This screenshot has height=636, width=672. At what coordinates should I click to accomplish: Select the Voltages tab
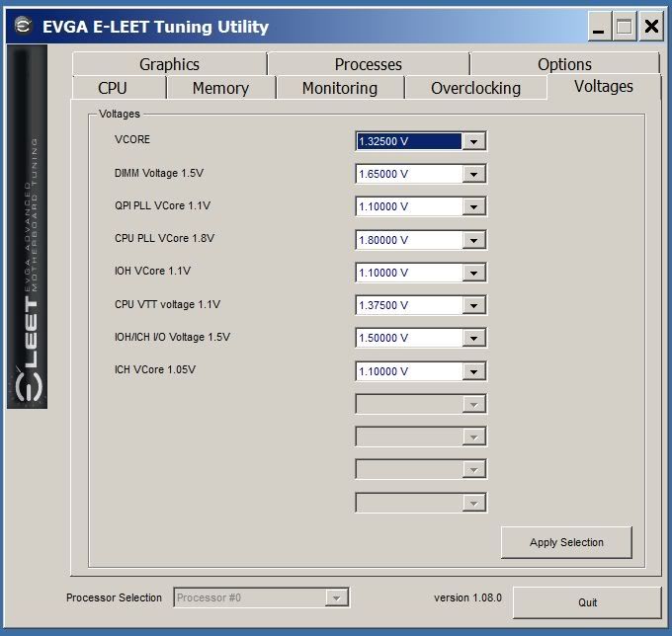(x=604, y=87)
